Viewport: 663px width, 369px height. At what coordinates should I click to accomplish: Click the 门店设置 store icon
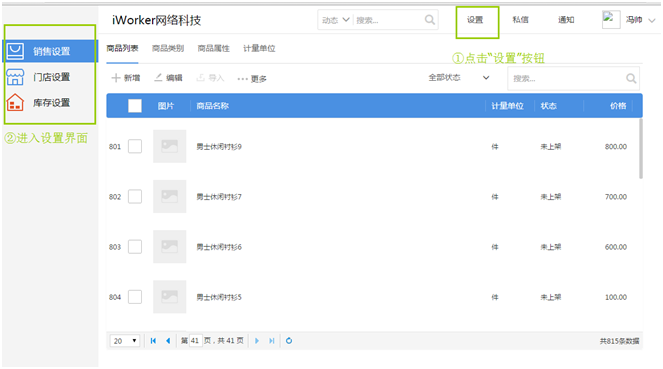pos(15,77)
